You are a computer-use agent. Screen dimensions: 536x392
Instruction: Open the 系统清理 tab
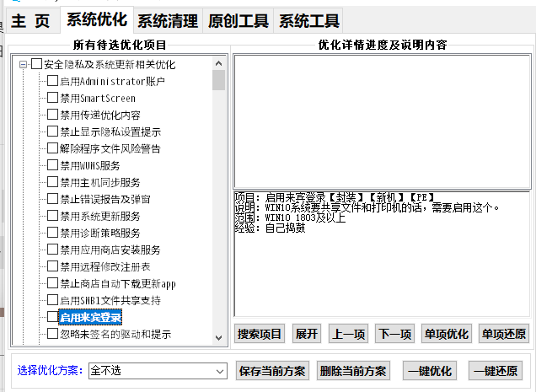click(167, 20)
